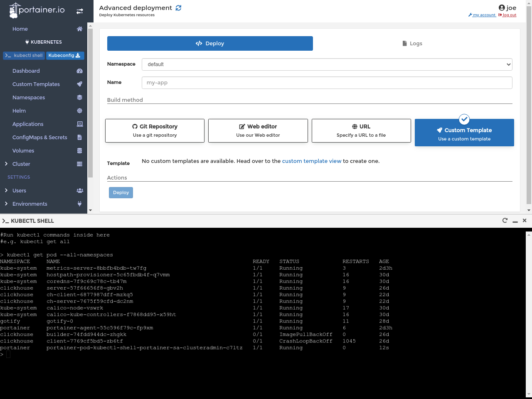This screenshot has width=532, height=399.
Task: Open Home in the sidebar
Action: pyautogui.click(x=20, y=29)
